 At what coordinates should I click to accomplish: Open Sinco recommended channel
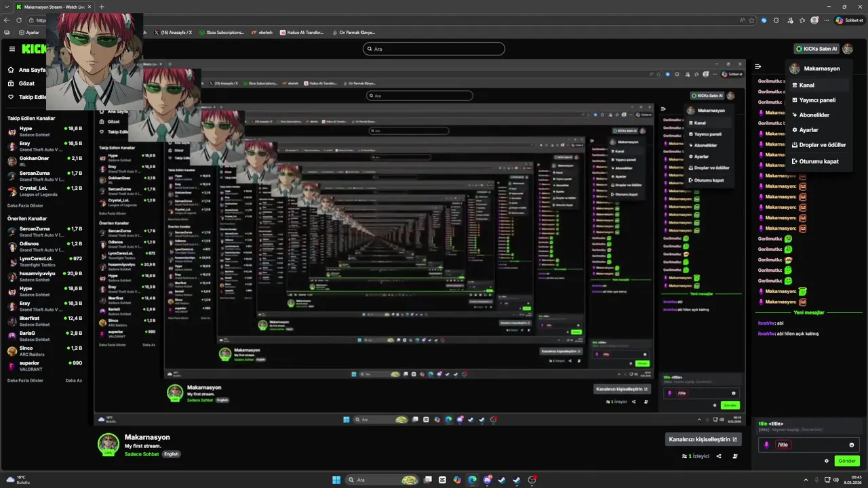45,351
